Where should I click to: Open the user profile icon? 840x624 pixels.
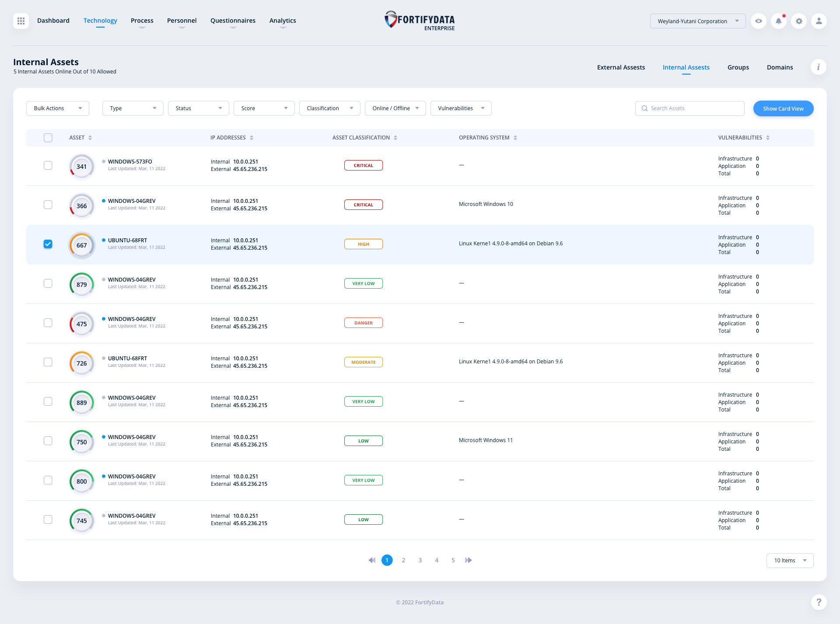(x=819, y=21)
